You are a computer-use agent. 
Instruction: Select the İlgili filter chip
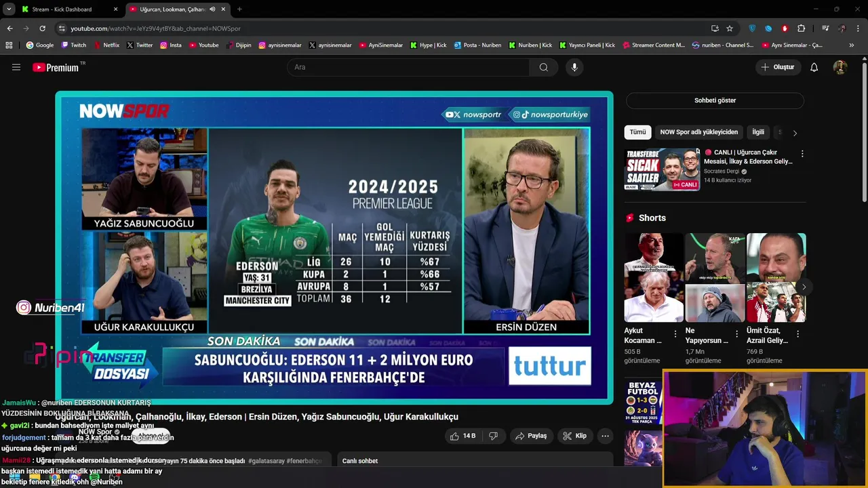[758, 132]
